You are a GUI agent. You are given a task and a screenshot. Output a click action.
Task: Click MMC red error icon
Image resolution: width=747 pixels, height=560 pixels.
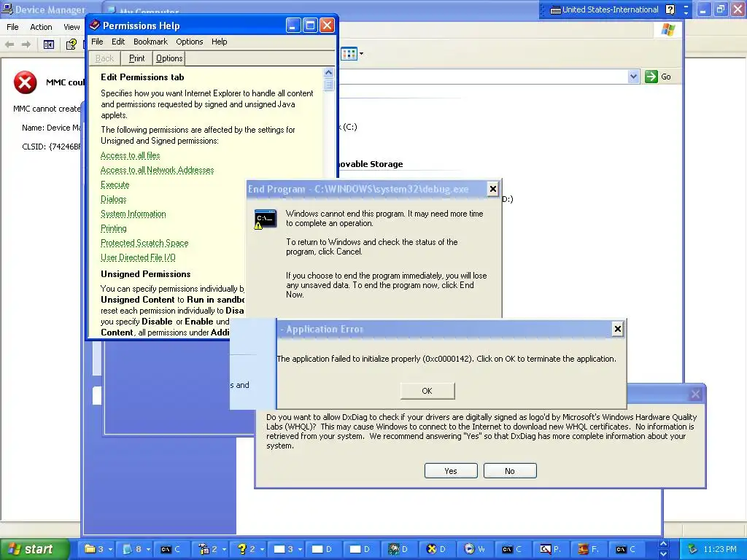click(26, 82)
